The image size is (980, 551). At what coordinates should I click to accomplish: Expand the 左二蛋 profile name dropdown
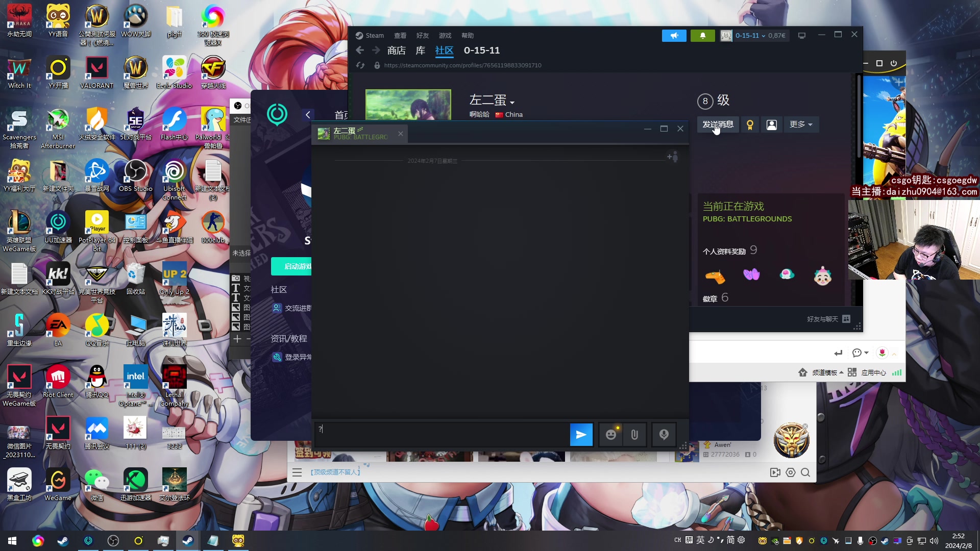click(512, 102)
